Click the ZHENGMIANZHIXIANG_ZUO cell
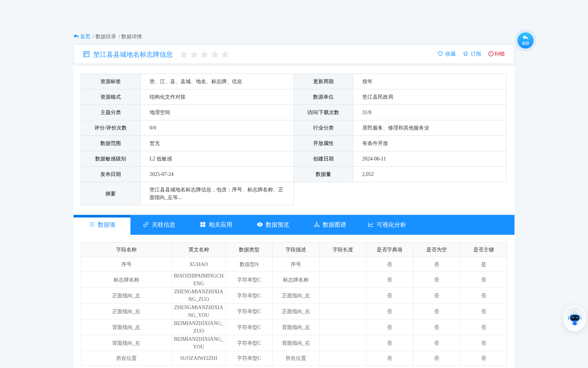Screen dimensions: 588x368 [x=199, y=296]
